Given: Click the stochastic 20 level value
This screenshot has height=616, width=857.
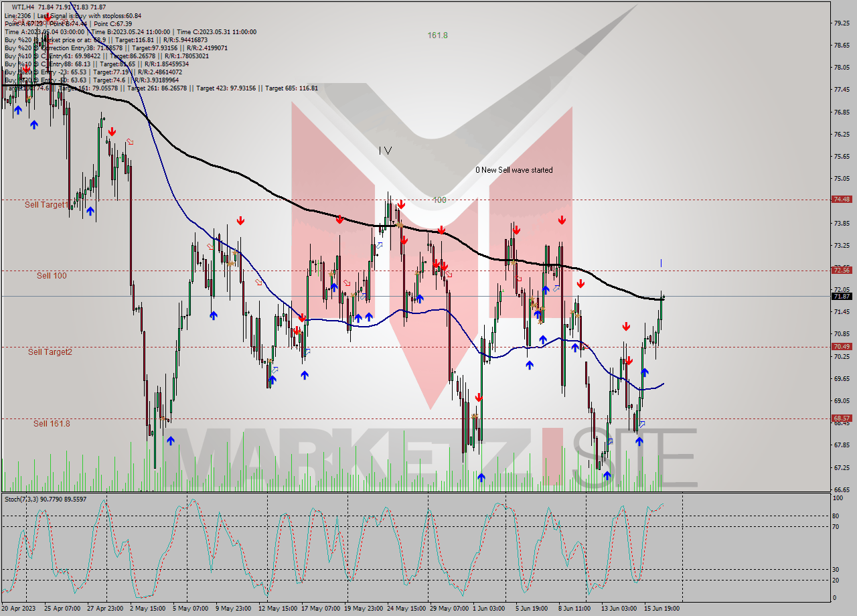Looking at the screenshot, I should click(x=836, y=580).
